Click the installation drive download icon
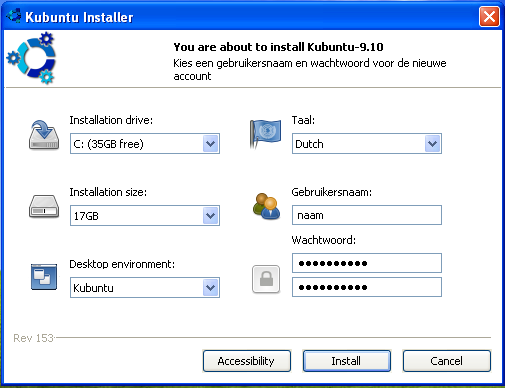The image size is (505, 388). (x=44, y=135)
